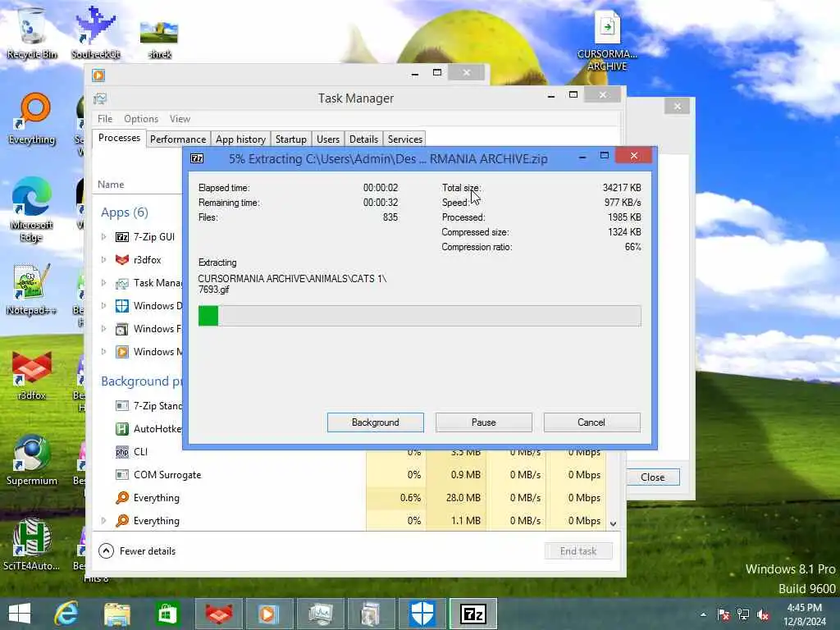840x630 pixels.
Task: Open the SciTE4Auto... desktop shortcut
Action: 32,546
